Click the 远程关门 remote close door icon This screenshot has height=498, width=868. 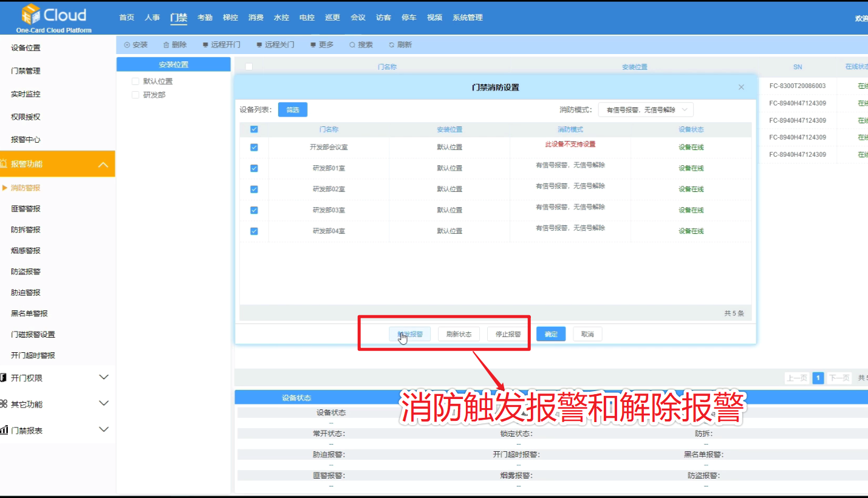(x=259, y=45)
